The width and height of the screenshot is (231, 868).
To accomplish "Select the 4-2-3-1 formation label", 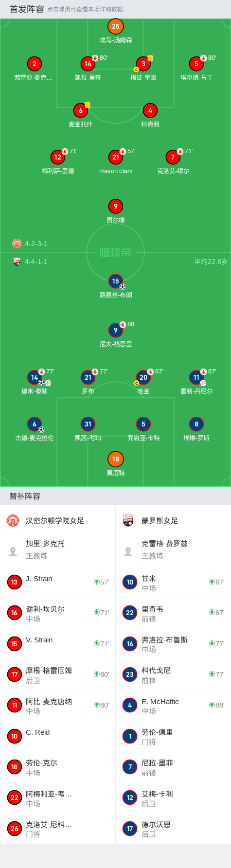I will [x=36, y=244].
